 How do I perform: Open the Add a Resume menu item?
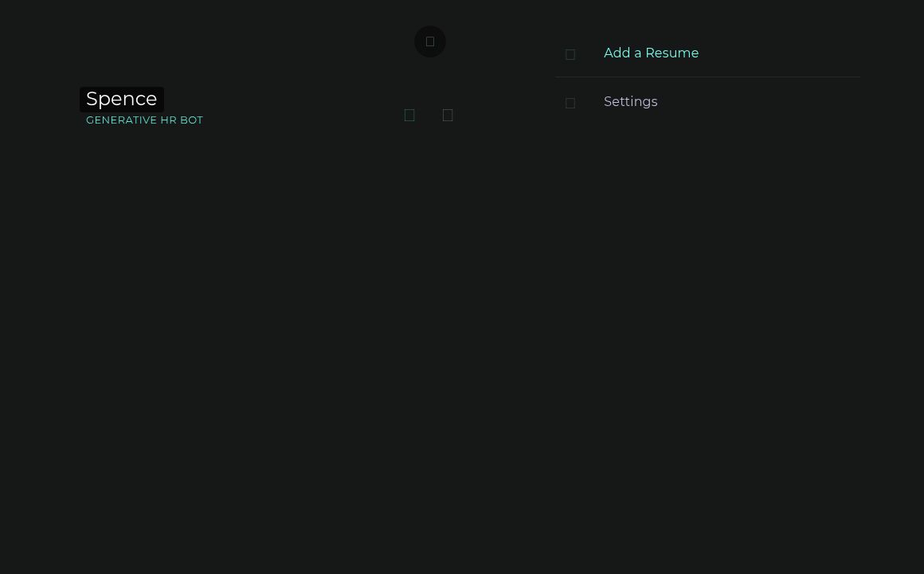pyautogui.click(x=651, y=53)
